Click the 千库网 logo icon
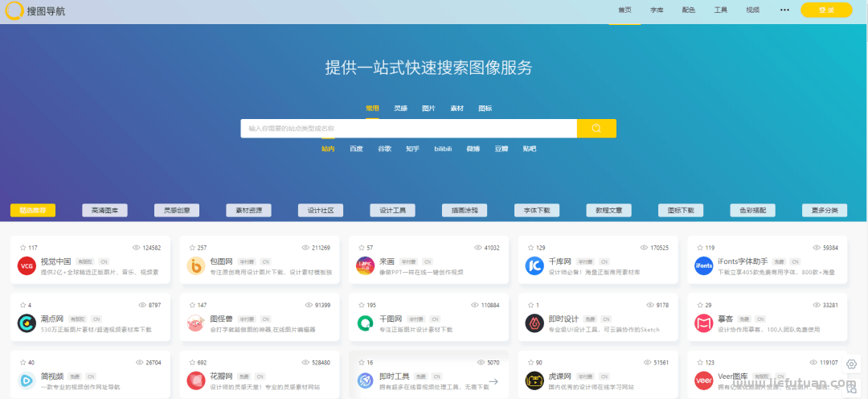 pyautogui.click(x=534, y=266)
